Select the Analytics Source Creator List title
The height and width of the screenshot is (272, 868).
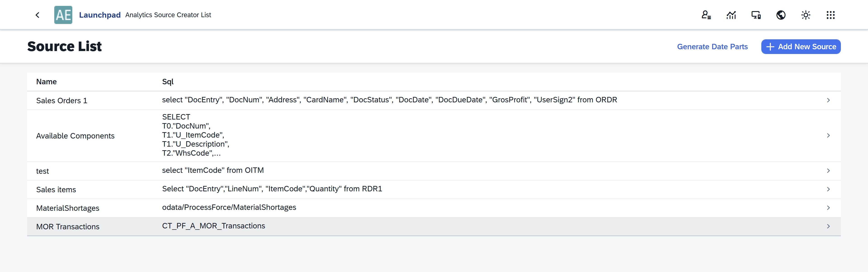point(168,15)
